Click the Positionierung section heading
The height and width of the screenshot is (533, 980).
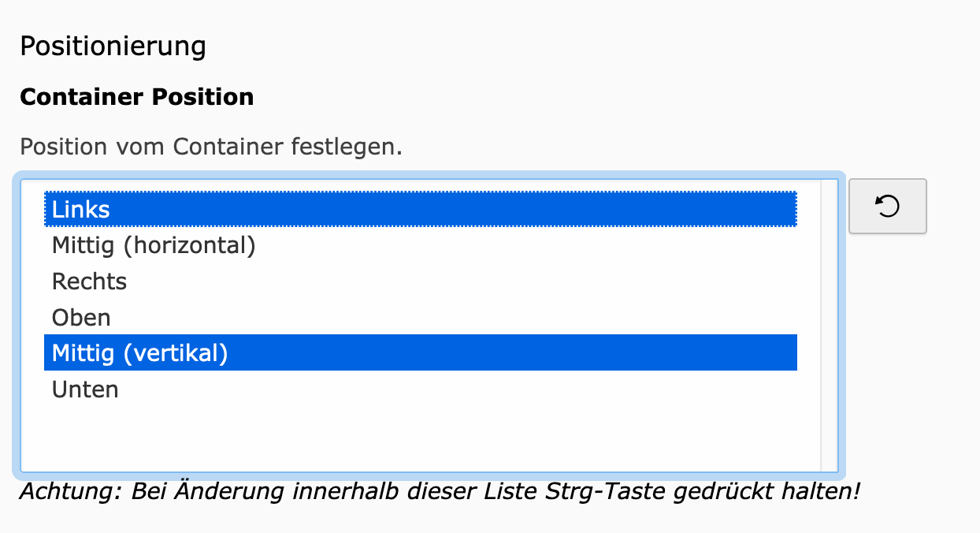[x=113, y=46]
